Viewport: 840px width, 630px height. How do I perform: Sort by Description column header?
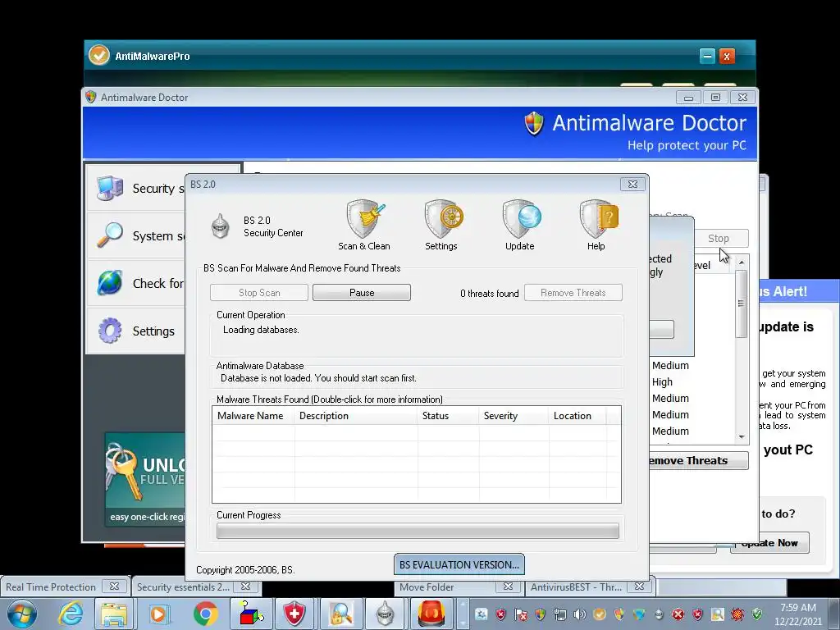coord(355,416)
